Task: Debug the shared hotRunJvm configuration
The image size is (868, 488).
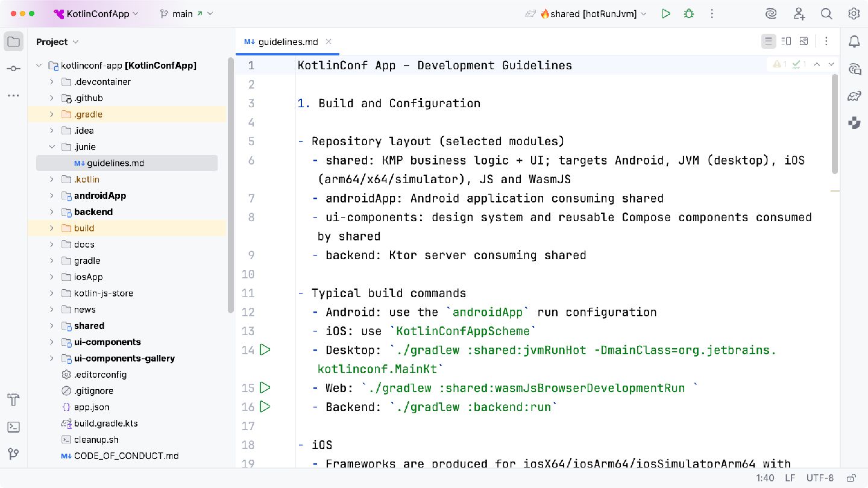Action: (x=688, y=13)
